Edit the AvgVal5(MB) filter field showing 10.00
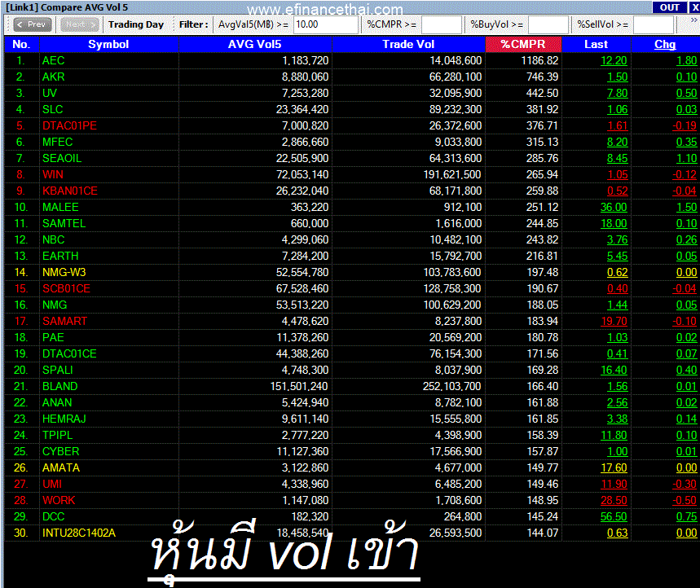The image size is (700, 588). 326,24
